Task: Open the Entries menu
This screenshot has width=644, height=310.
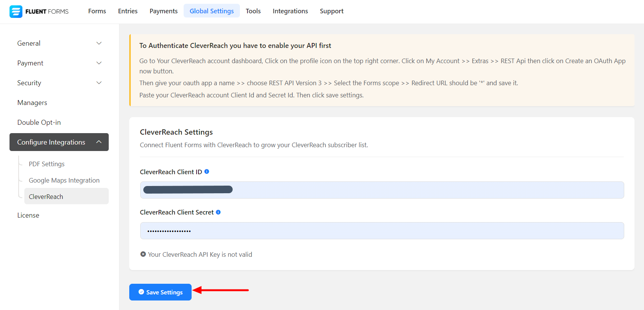Action: tap(128, 11)
